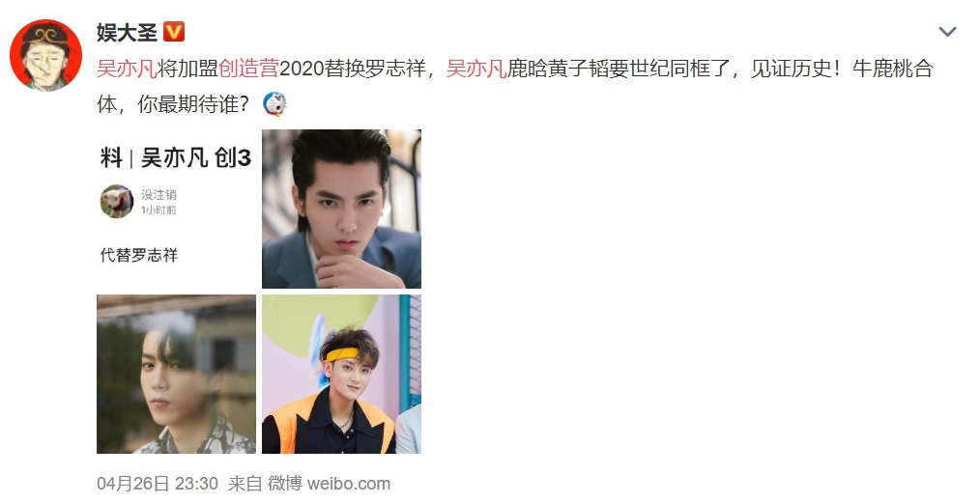Click the Doraemon emoji after the question
Viewport: 980px width, 504px height.
275,103
